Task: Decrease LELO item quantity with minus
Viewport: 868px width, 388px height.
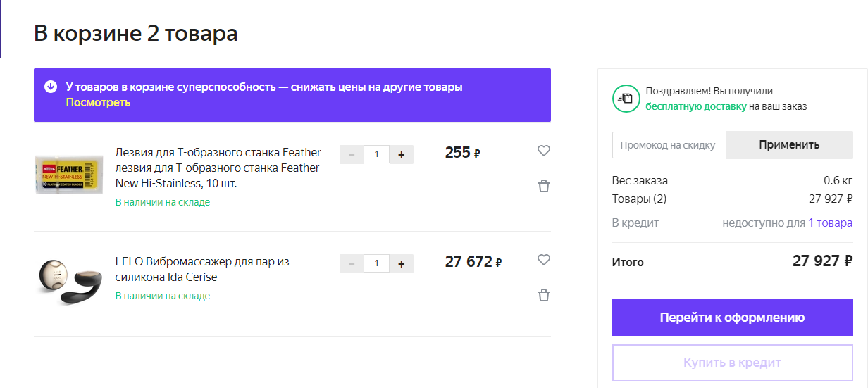Action: pos(352,263)
